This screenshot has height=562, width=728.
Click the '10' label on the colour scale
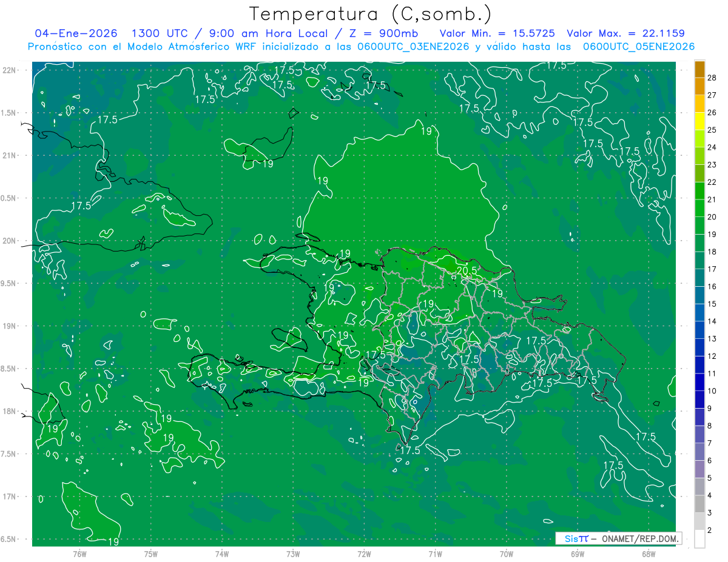point(712,391)
